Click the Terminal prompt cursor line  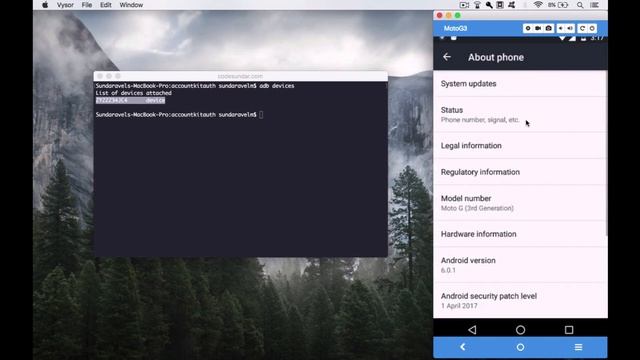pos(179,115)
